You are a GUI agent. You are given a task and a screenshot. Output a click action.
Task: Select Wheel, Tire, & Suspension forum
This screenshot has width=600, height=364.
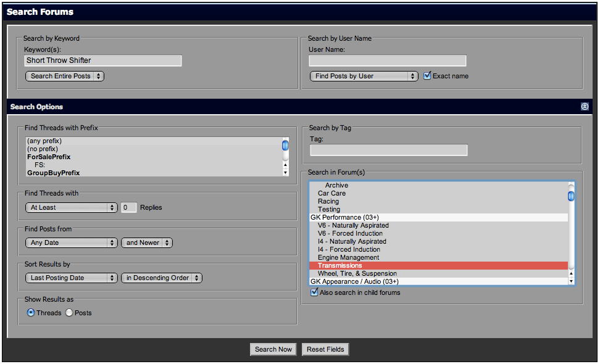(438, 274)
